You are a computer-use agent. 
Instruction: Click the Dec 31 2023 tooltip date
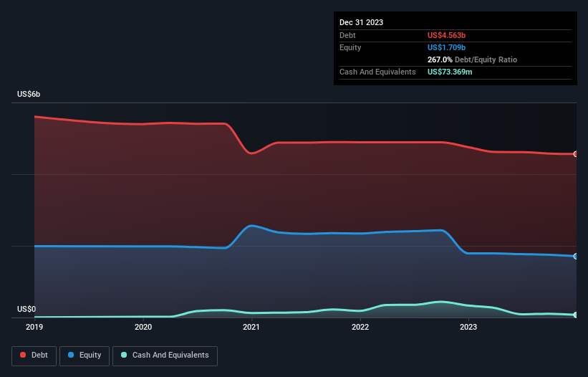click(361, 22)
